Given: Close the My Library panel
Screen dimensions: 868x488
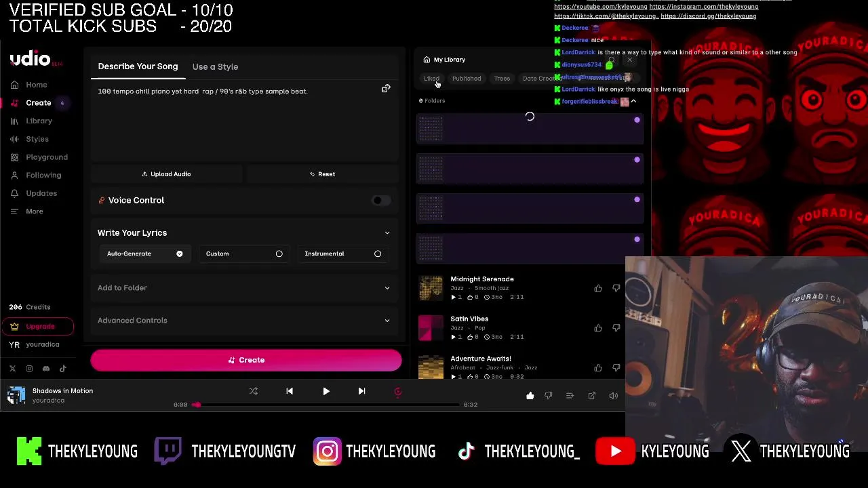Looking at the screenshot, I should click(x=630, y=60).
